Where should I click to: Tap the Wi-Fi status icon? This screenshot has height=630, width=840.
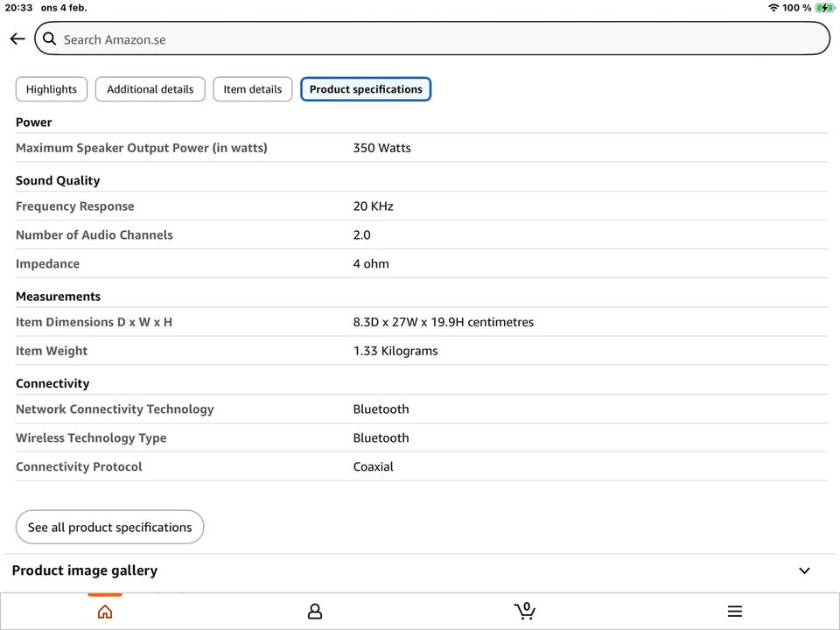[x=773, y=8]
